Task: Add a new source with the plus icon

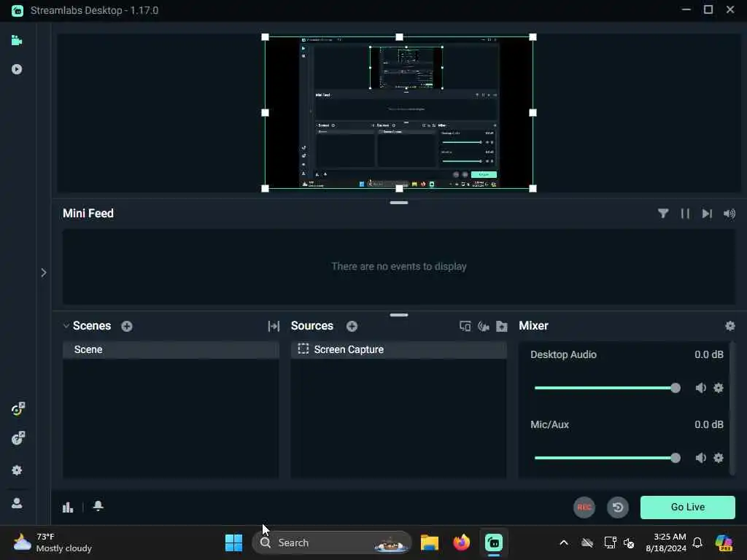Action: coord(352,326)
